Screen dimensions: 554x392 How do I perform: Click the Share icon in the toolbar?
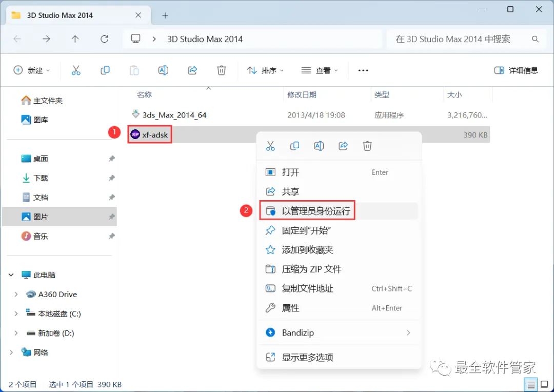tap(192, 70)
